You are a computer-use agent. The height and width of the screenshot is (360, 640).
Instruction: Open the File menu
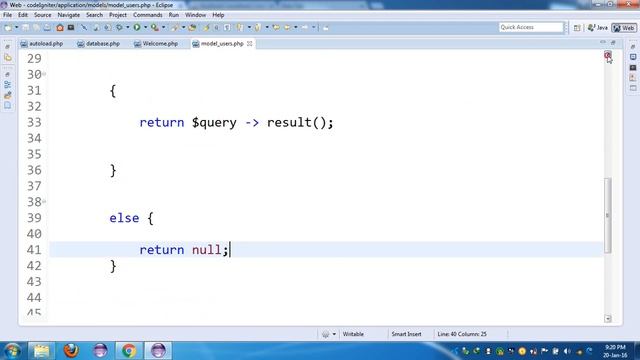(7, 15)
